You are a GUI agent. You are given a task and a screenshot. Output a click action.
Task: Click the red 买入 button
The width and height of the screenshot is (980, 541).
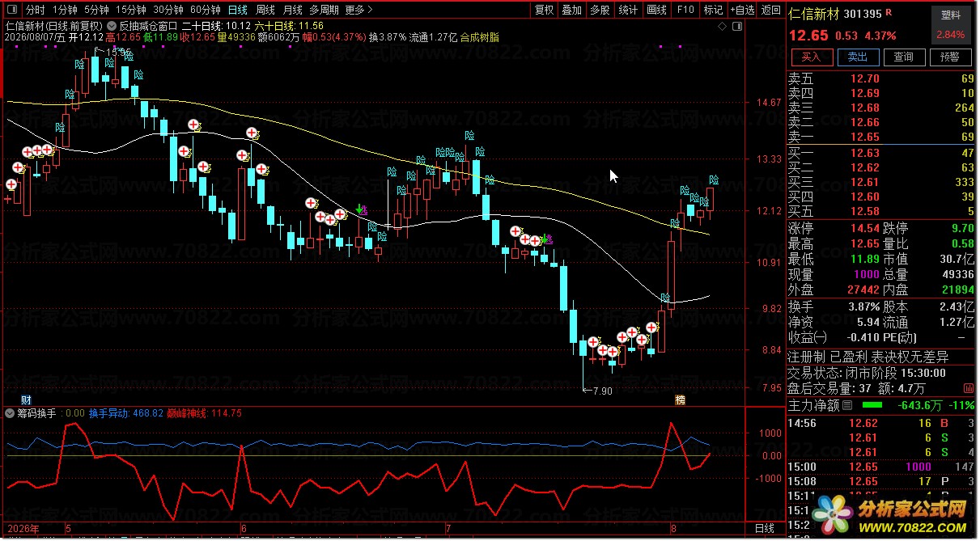pos(810,57)
